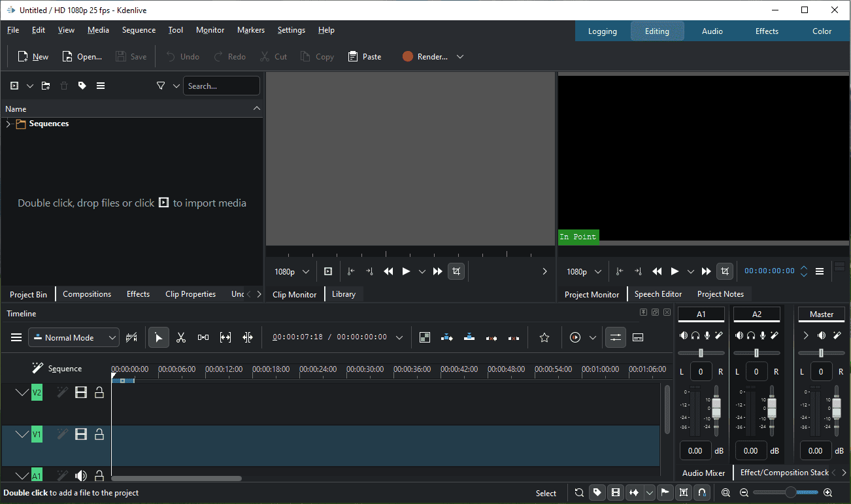Click the Open... button
Image resolution: width=851 pixels, height=504 pixels.
[x=82, y=57]
